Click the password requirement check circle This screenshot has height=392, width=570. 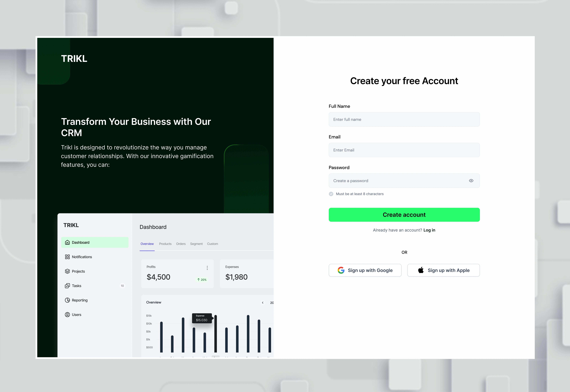coord(331,194)
